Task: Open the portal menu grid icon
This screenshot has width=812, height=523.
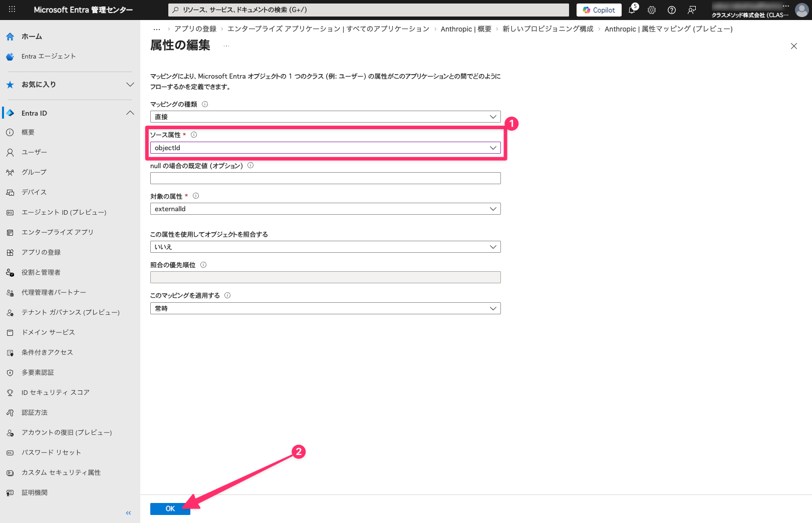Action: 12,10
